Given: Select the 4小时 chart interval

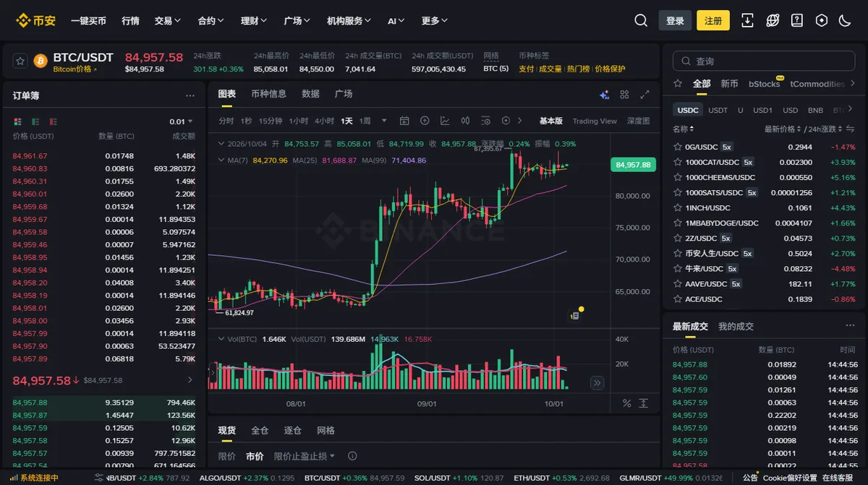Looking at the screenshot, I should click(x=324, y=121).
